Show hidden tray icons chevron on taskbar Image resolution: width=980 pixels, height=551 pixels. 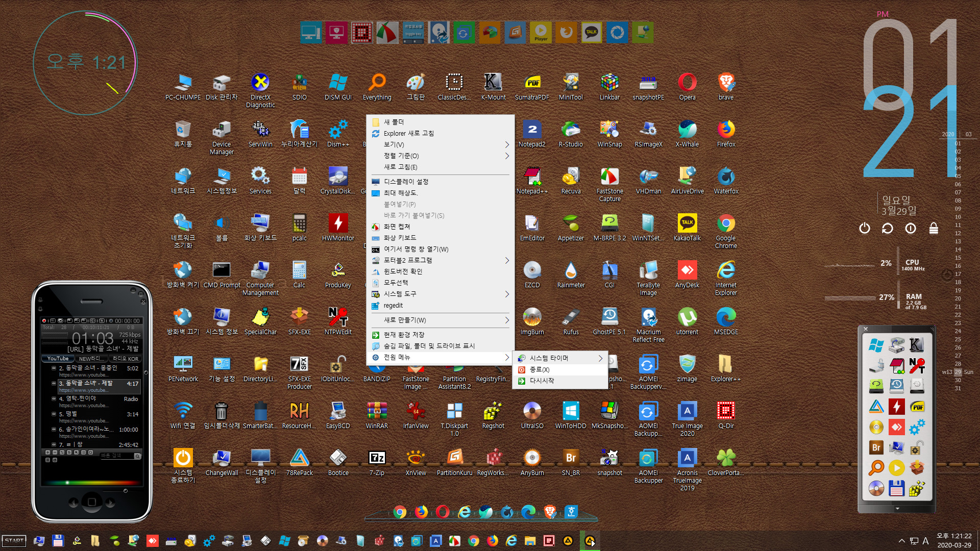[901, 541]
